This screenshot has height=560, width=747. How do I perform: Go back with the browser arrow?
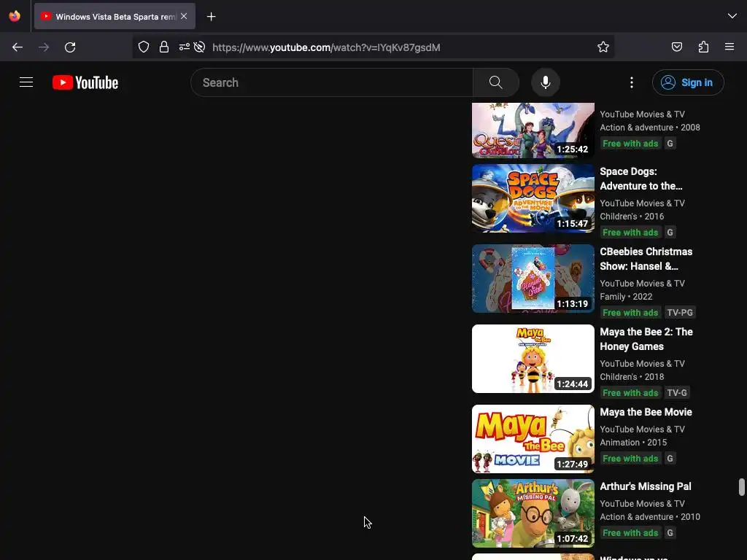18,47
